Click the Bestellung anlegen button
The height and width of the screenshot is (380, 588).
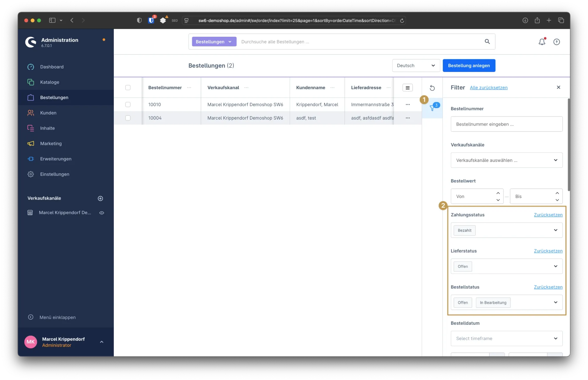tap(469, 66)
